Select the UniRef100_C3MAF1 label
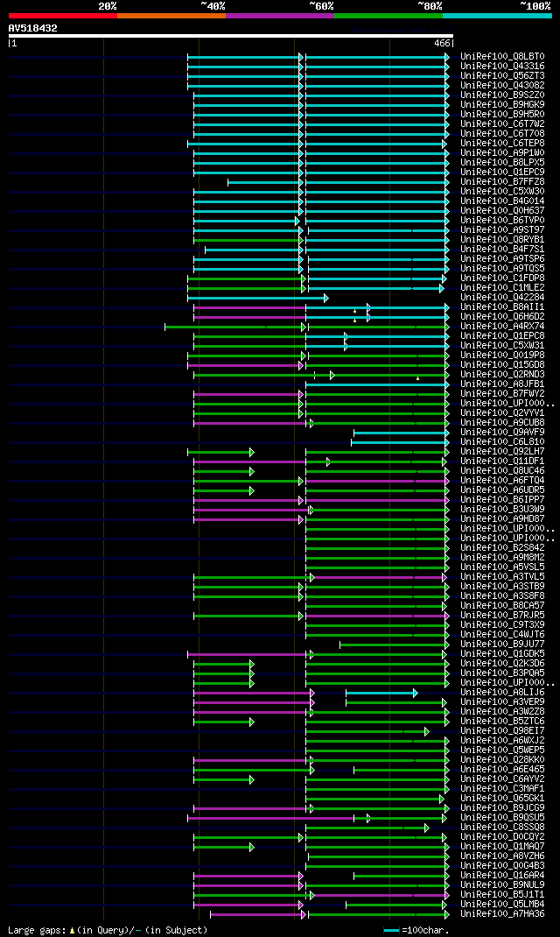Image resolution: width=560 pixels, height=937 pixels. 502,789
